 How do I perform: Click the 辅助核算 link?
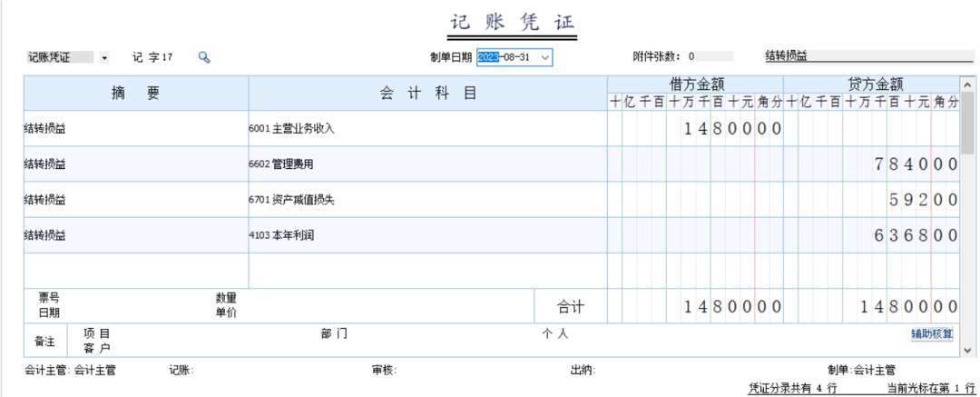932,333
